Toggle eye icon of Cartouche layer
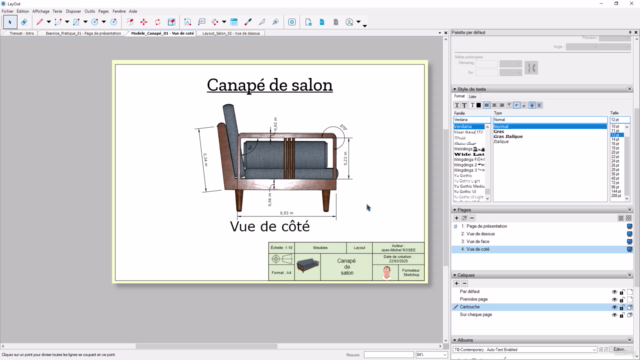This screenshot has height=360, width=640. point(614,307)
